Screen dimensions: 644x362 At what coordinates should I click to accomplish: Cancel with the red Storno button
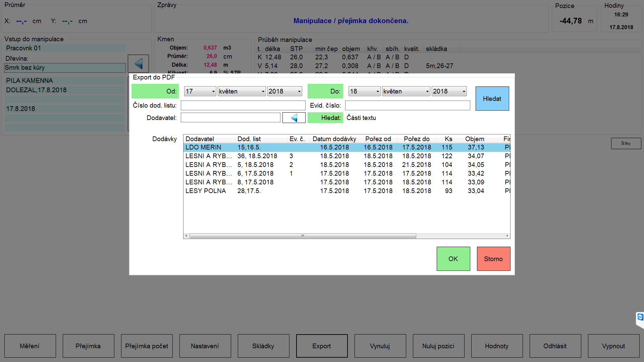493,259
